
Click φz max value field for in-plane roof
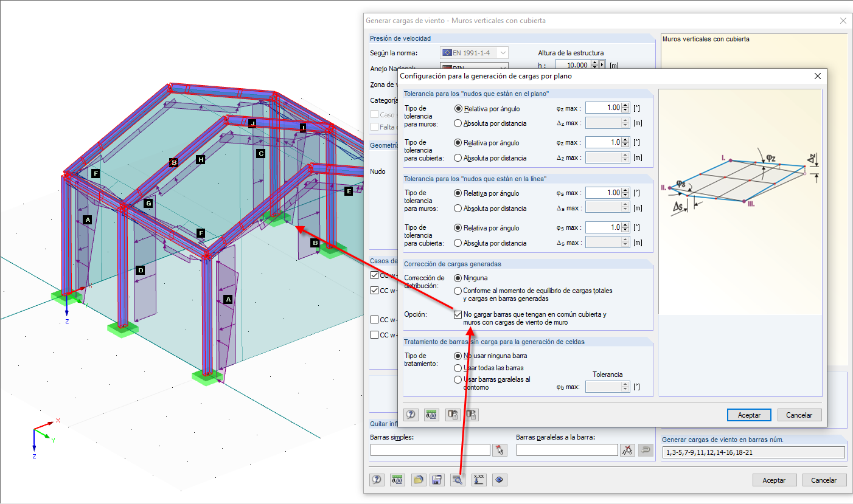(x=603, y=142)
